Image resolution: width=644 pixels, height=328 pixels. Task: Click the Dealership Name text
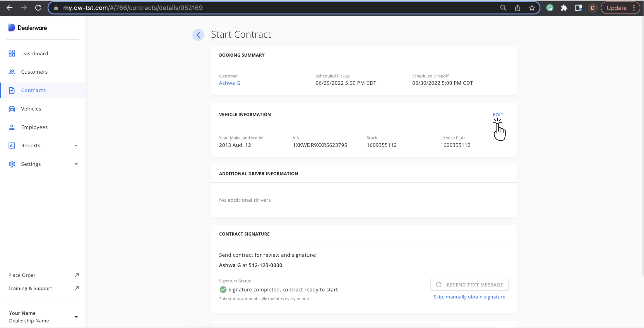(x=29, y=321)
